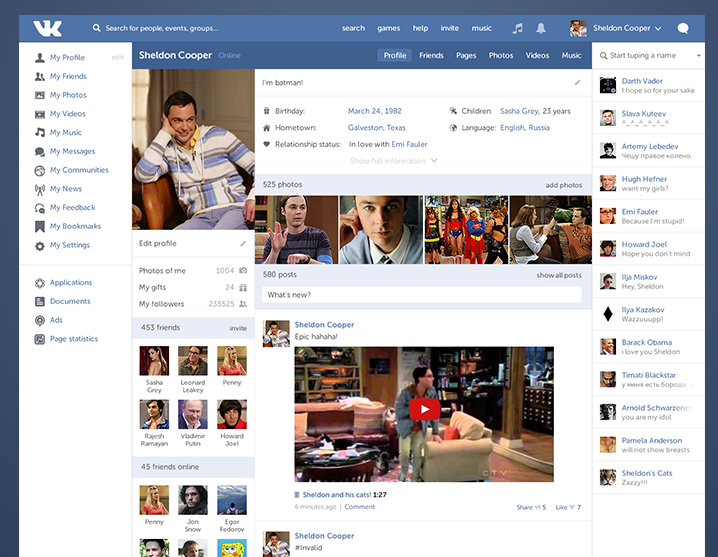Open Darth Vader chat in right panel
Viewport: 718px width, 557px height.
point(648,86)
